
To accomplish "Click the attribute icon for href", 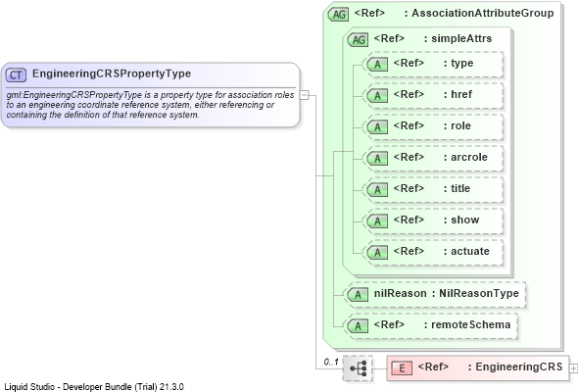I will [x=377, y=95].
